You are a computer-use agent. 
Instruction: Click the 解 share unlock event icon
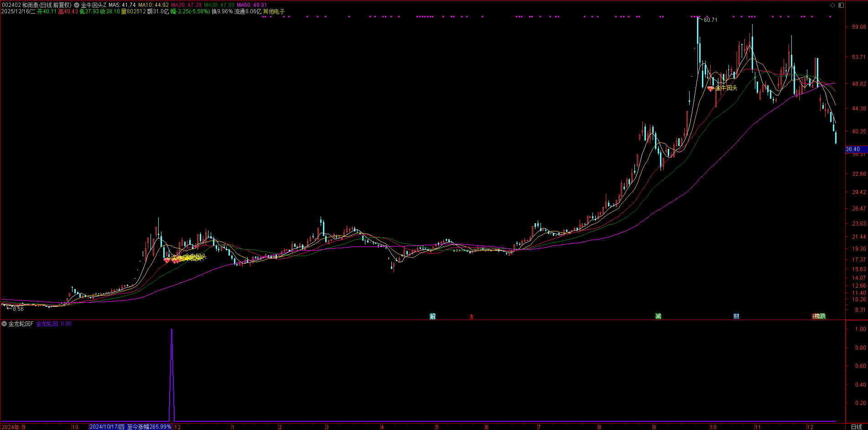[431, 315]
